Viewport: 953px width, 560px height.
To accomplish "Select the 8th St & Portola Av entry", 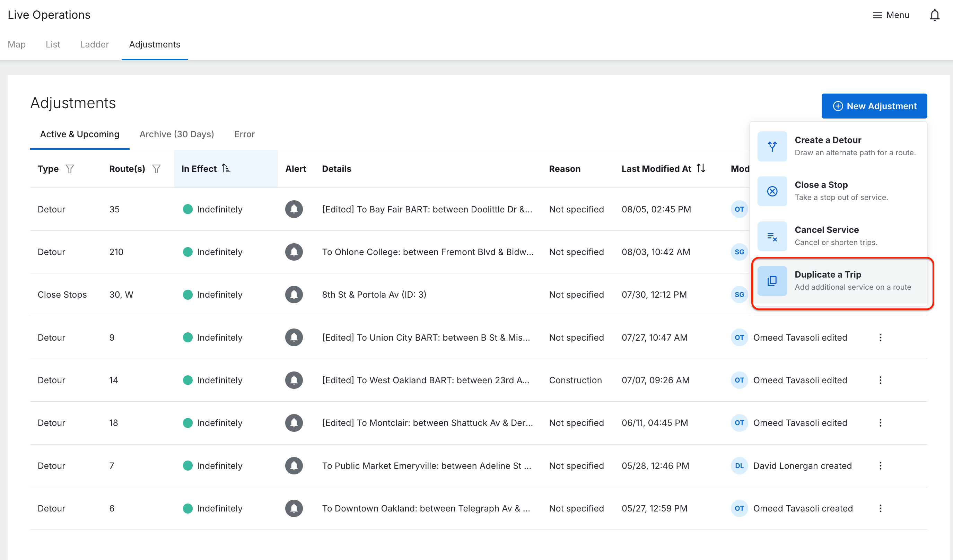I will click(374, 295).
